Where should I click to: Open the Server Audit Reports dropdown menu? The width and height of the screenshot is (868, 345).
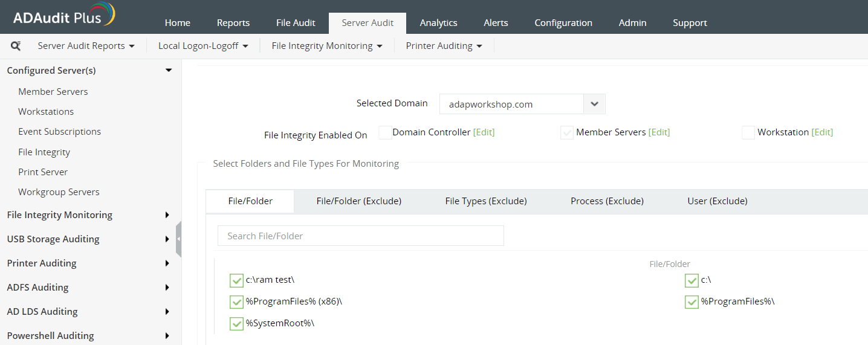[x=86, y=46]
